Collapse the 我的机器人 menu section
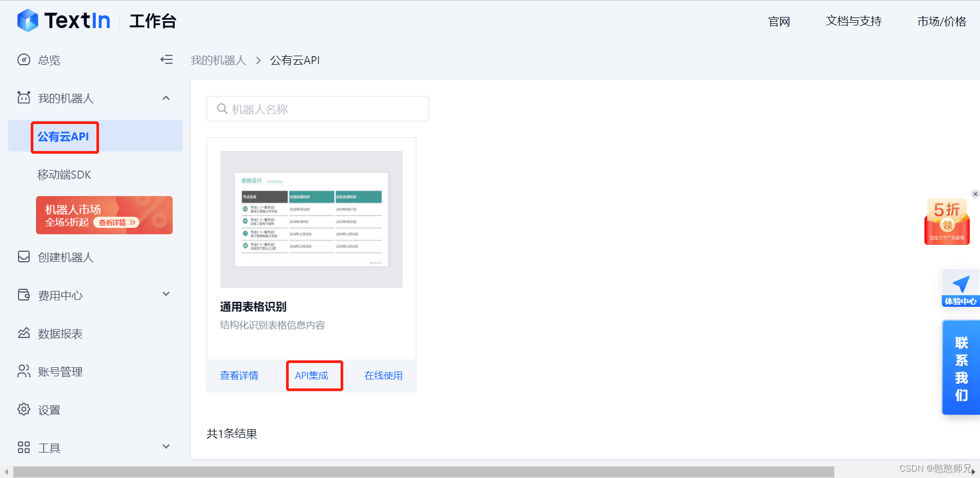The width and height of the screenshot is (980, 478). (166, 98)
